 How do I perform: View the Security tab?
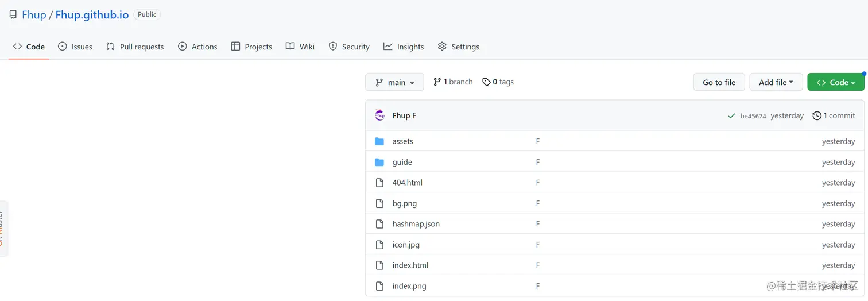pos(349,47)
